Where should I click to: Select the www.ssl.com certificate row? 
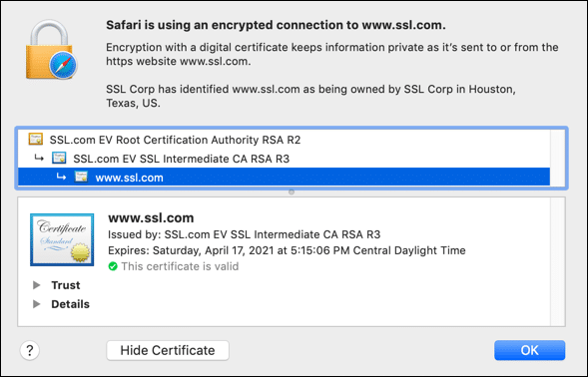point(284,177)
